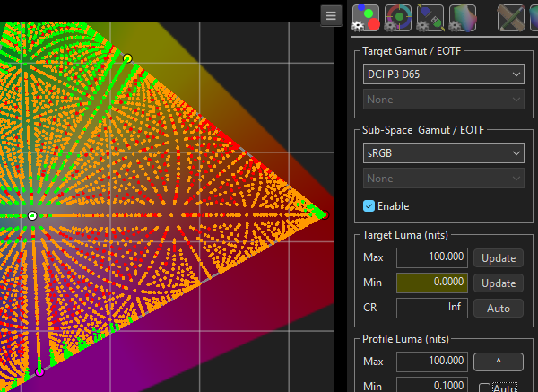Click the caret button beside Profile Luma Max
The height and width of the screenshot is (392, 538).
[499, 362]
